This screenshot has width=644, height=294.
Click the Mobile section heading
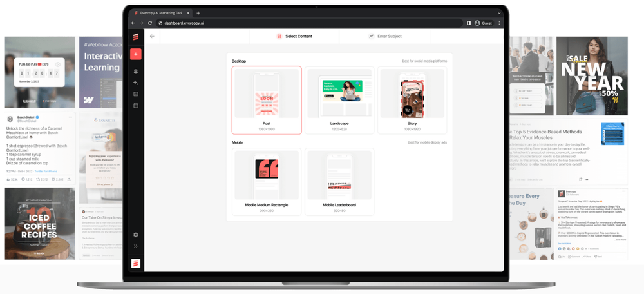(238, 142)
